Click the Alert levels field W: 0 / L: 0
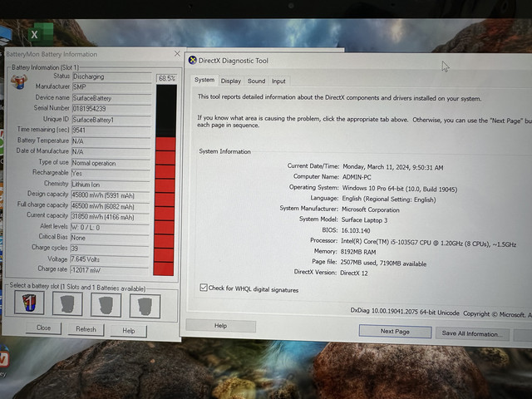The width and height of the screenshot is (532, 399). click(110, 228)
